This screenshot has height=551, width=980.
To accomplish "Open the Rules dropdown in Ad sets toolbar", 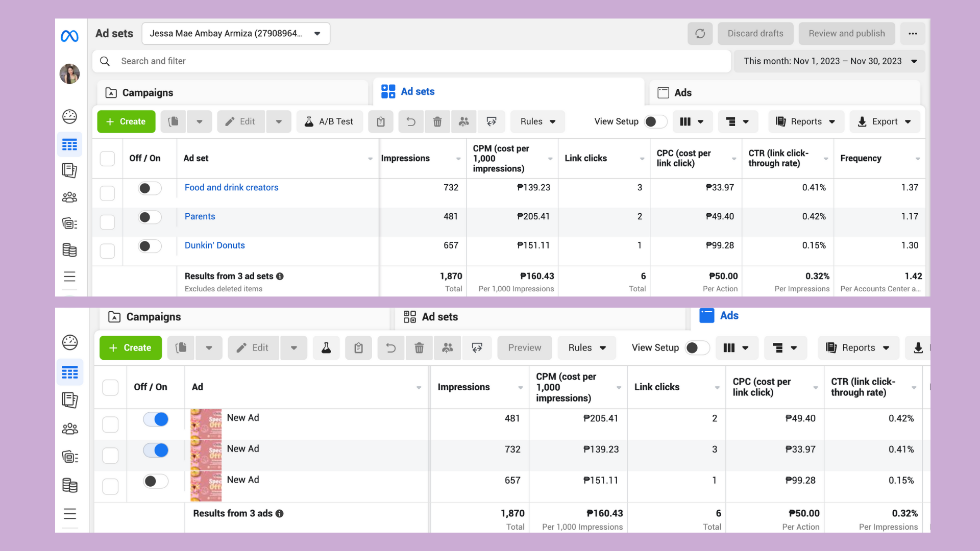I will (537, 121).
